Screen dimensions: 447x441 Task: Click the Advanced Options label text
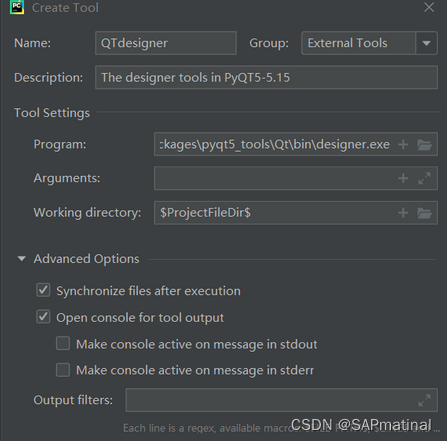[86, 259]
